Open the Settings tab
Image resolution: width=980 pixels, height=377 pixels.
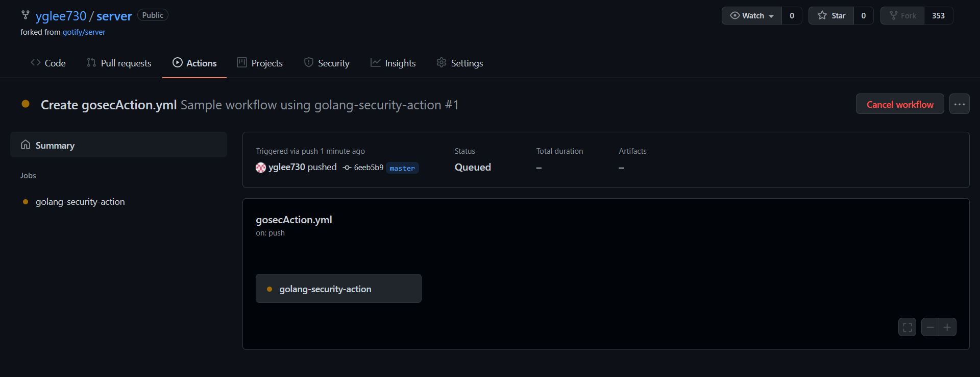point(460,63)
